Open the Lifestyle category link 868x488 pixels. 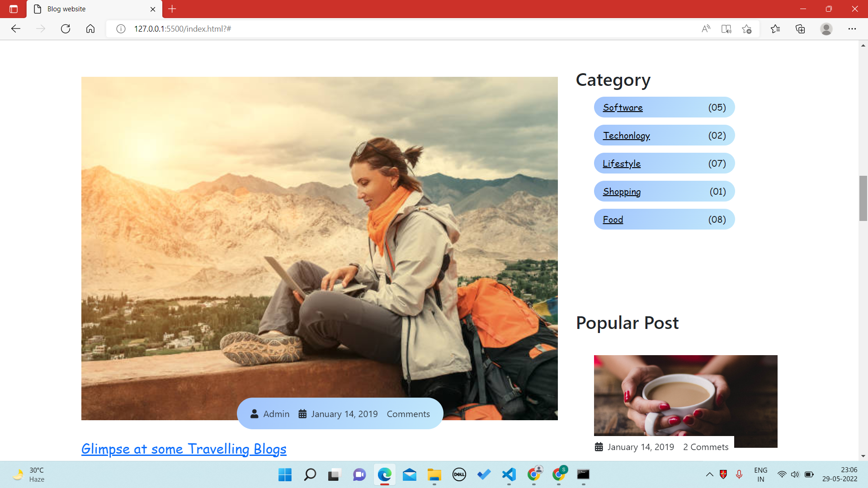[x=621, y=164]
